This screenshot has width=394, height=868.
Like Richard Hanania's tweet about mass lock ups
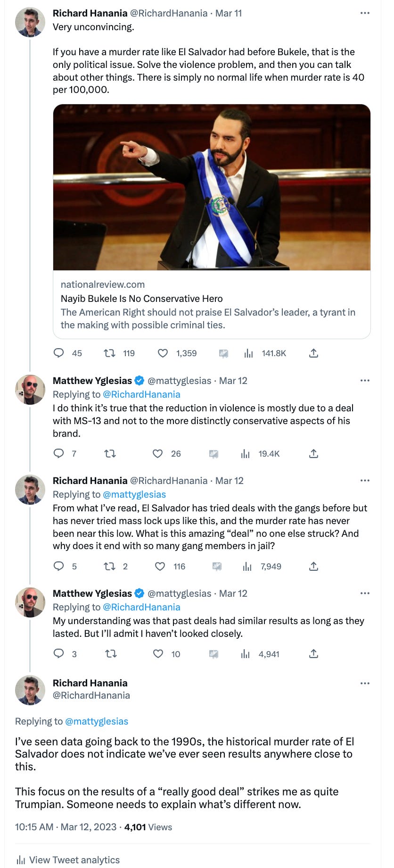point(160,567)
